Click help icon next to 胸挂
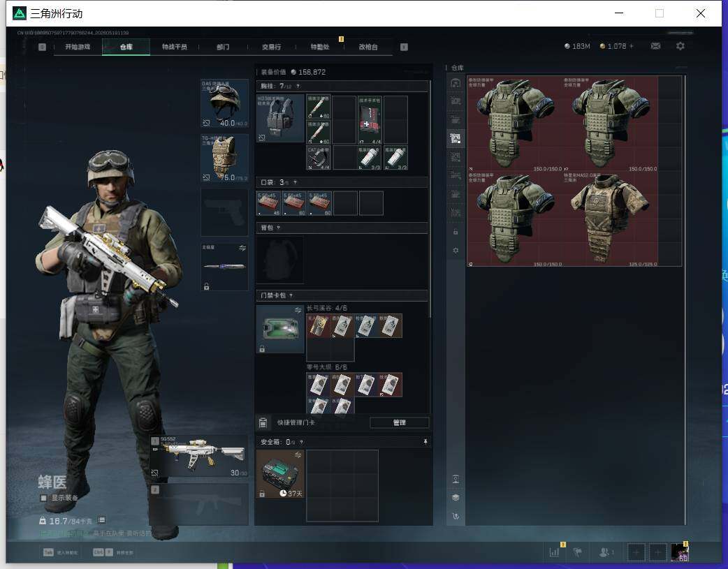 click(x=298, y=87)
